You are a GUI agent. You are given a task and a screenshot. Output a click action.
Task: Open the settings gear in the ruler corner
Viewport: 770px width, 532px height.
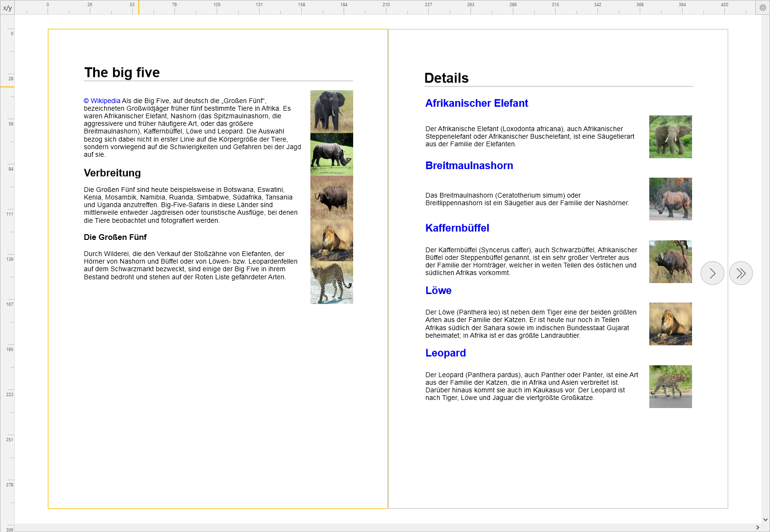(x=762, y=8)
